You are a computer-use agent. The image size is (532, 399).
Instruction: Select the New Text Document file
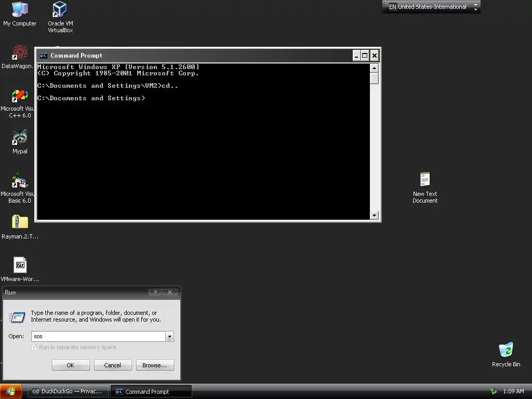[425, 188]
